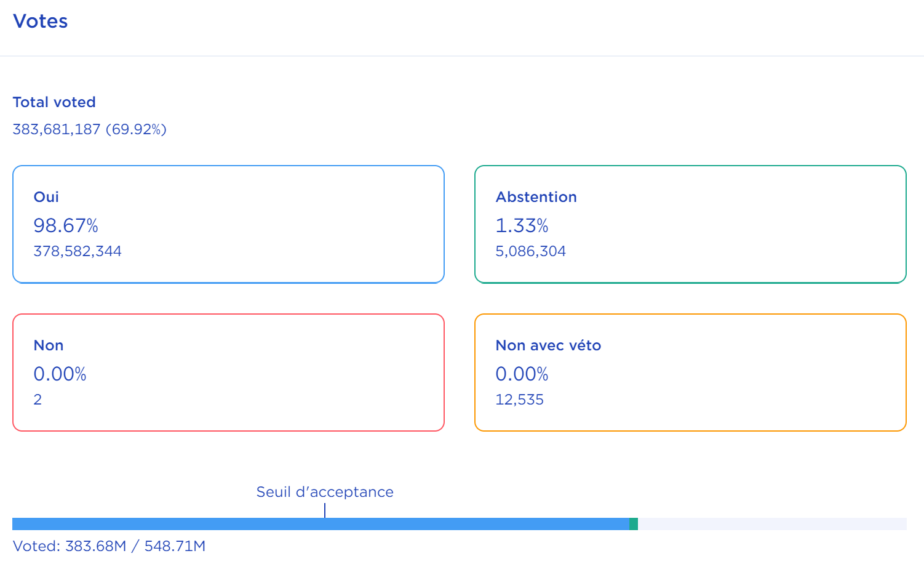The width and height of the screenshot is (924, 564).
Task: Click the 1.33% Abstention percentage
Action: click(x=522, y=226)
